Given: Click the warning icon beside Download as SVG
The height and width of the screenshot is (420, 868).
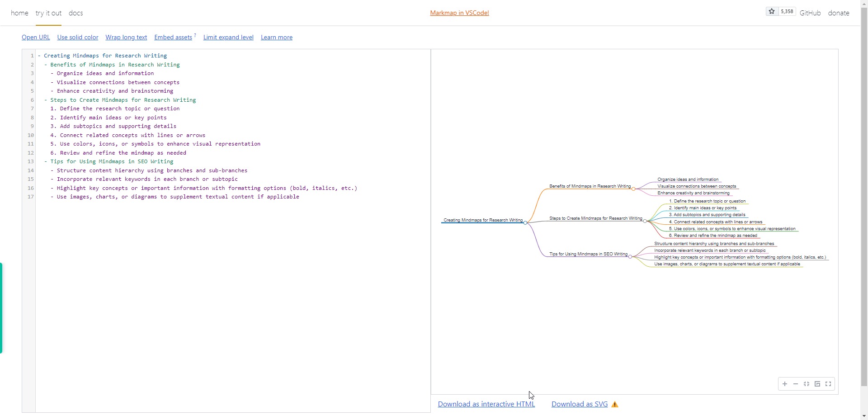Looking at the screenshot, I should [x=615, y=405].
